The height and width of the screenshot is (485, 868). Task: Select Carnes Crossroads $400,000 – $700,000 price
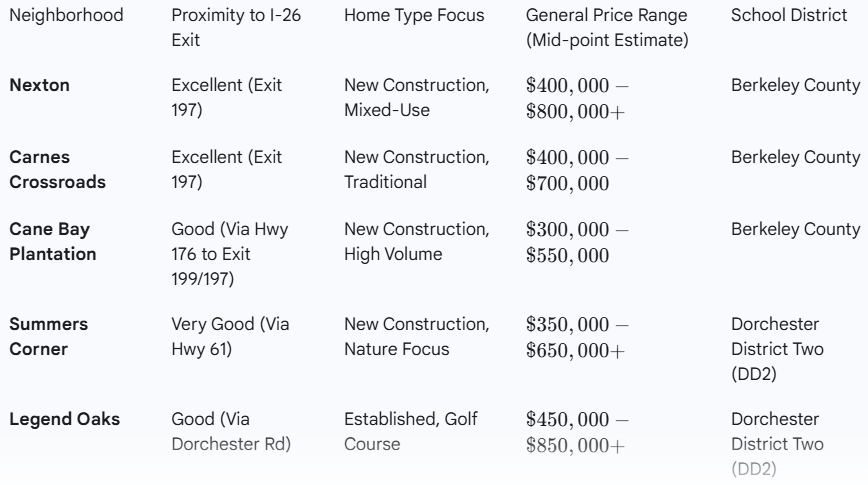(x=577, y=170)
